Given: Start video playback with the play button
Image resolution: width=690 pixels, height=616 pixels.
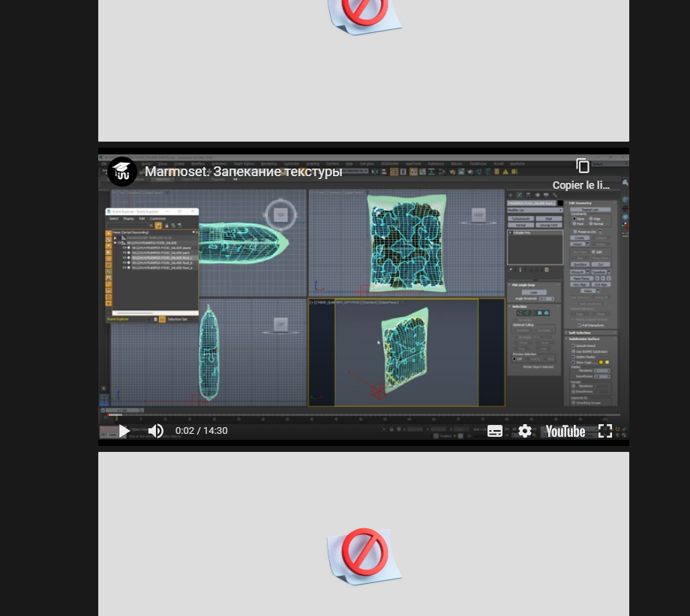Looking at the screenshot, I should 124,431.
